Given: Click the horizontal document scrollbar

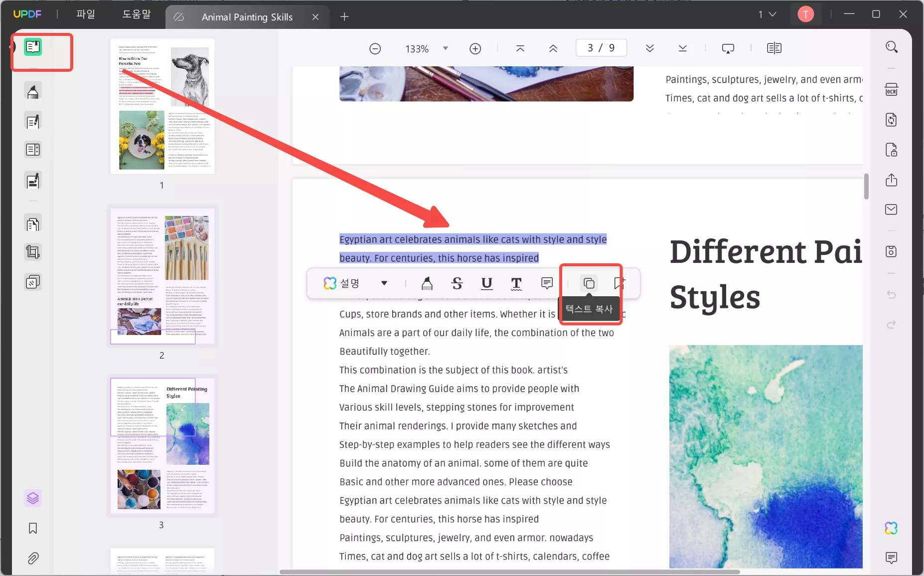Looking at the screenshot, I should click(x=509, y=572).
